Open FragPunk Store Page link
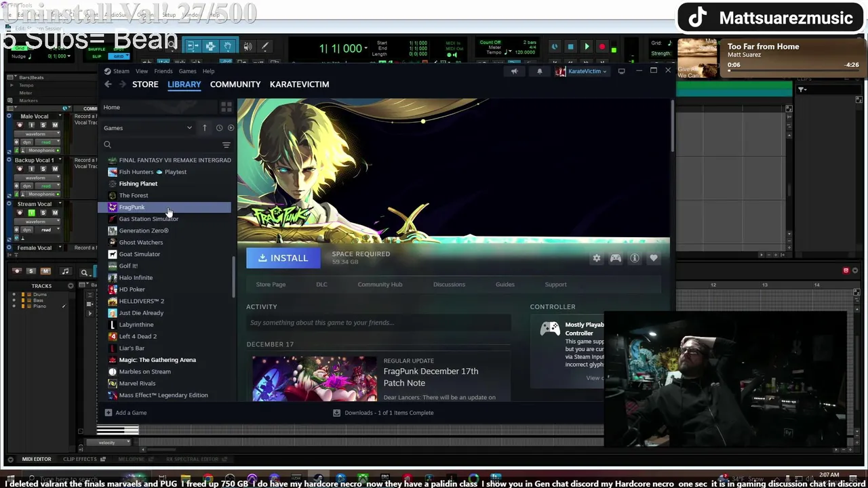The height and width of the screenshot is (488, 868). tap(271, 285)
